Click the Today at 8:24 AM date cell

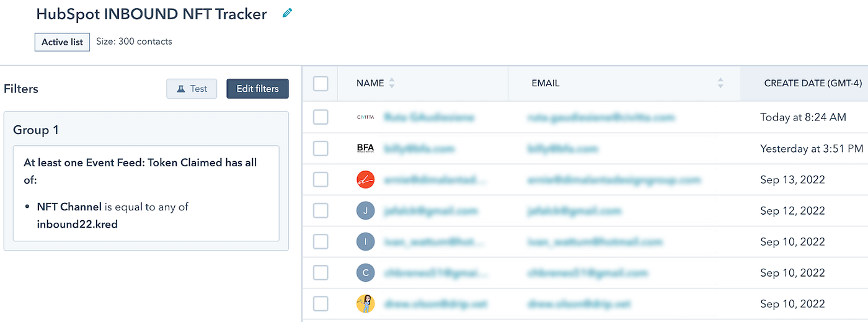click(803, 117)
